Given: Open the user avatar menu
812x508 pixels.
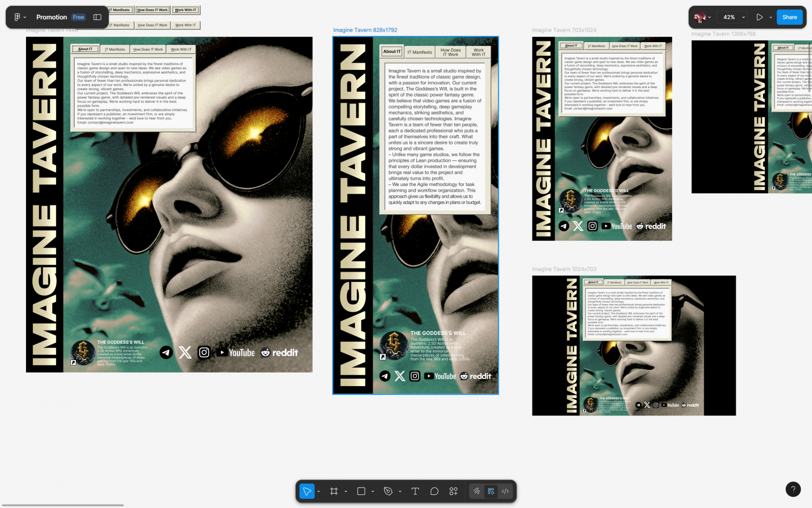Looking at the screenshot, I should [x=702, y=17].
